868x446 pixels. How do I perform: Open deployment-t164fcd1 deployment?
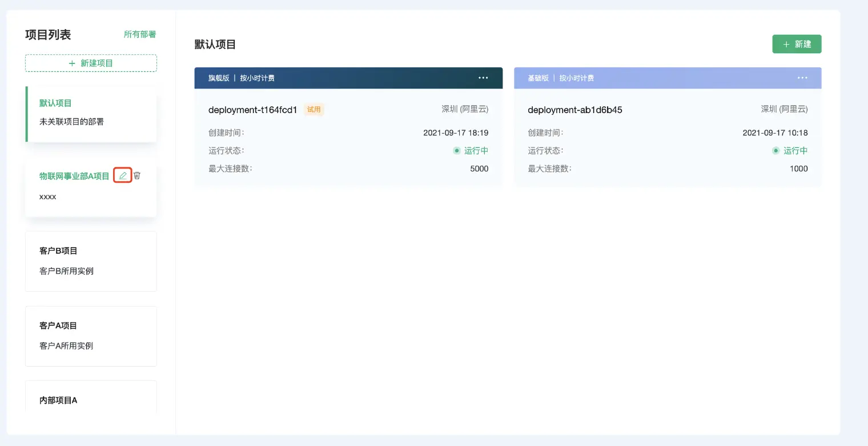(x=253, y=110)
